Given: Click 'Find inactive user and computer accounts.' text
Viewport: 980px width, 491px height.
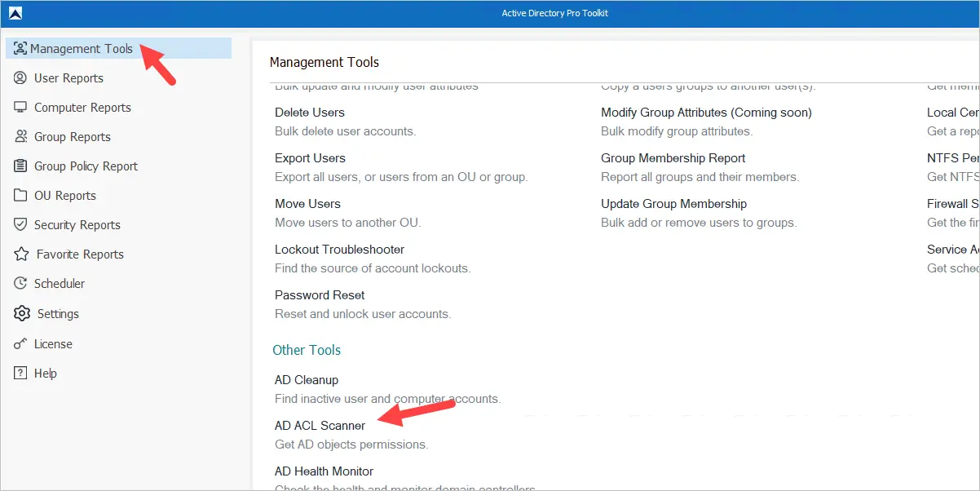Looking at the screenshot, I should click(387, 399).
